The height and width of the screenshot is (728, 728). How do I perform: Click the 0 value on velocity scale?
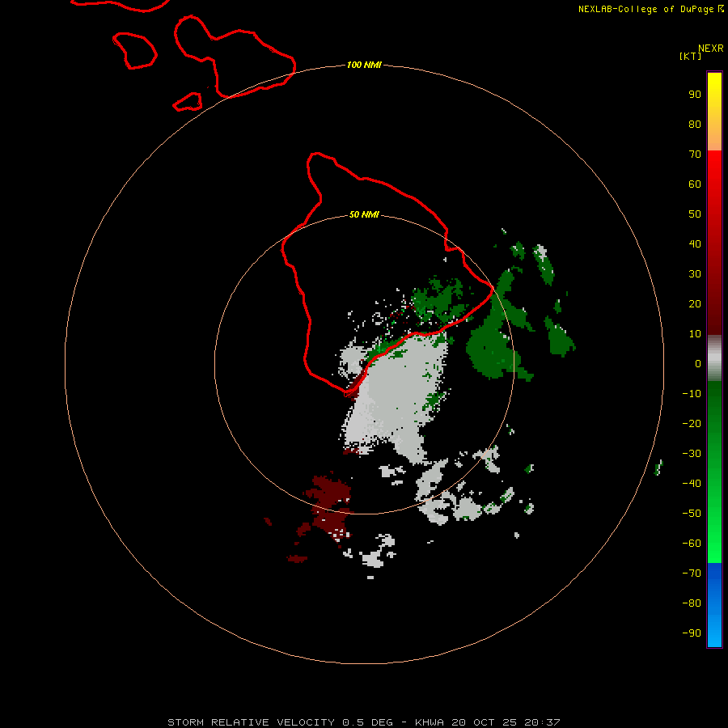[698, 363]
